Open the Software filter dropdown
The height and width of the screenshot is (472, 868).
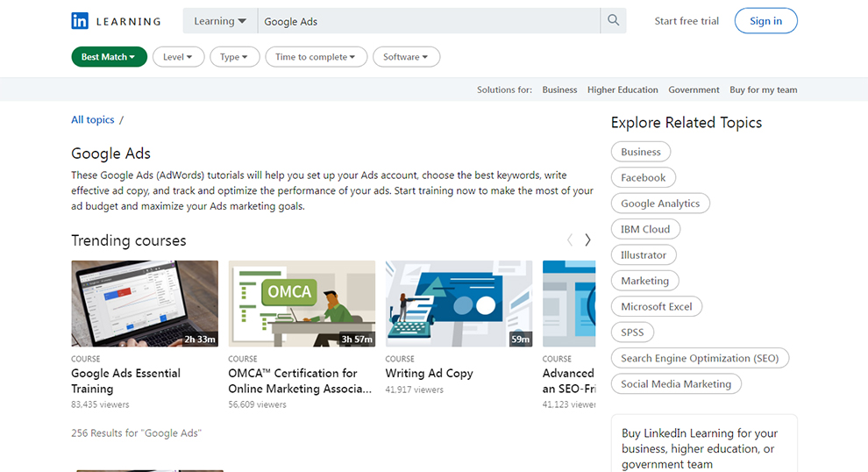pos(406,56)
